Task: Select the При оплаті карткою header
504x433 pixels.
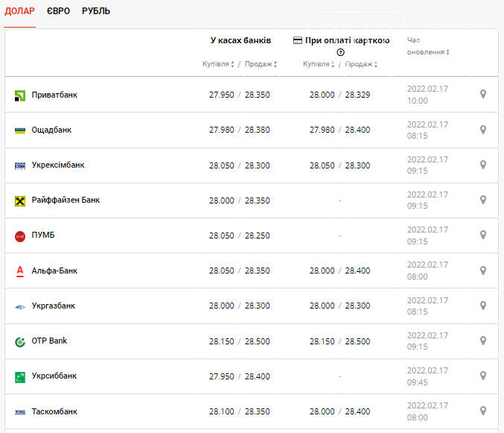Action: (347, 40)
